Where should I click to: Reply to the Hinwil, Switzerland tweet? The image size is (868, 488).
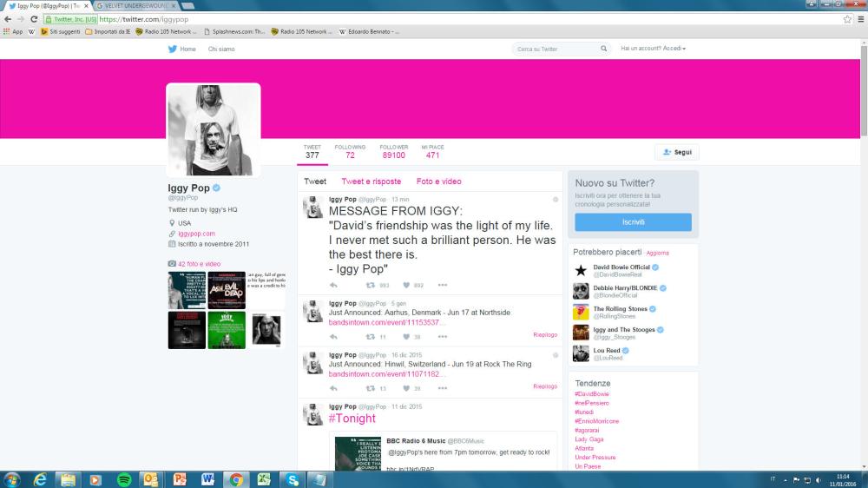point(333,388)
